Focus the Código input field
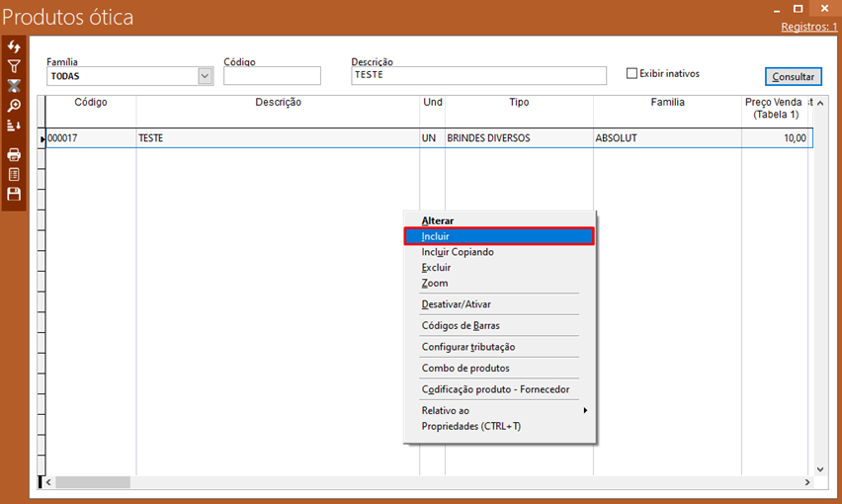Screen dimensions: 842x504 pos(272,76)
